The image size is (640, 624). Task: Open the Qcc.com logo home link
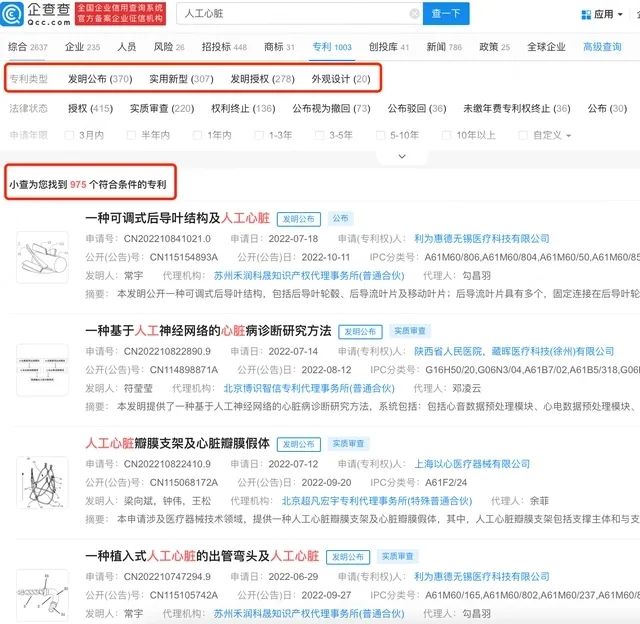[x=36, y=13]
